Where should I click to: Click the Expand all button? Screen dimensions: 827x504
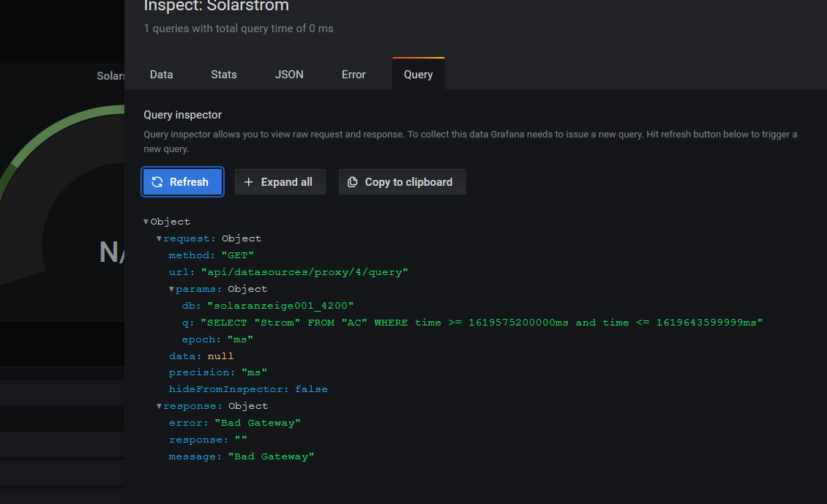point(280,182)
